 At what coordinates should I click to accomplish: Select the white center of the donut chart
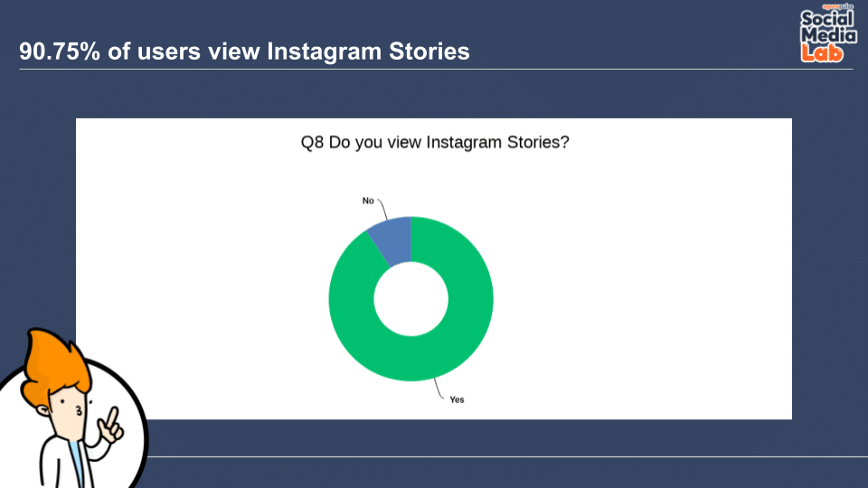410,299
